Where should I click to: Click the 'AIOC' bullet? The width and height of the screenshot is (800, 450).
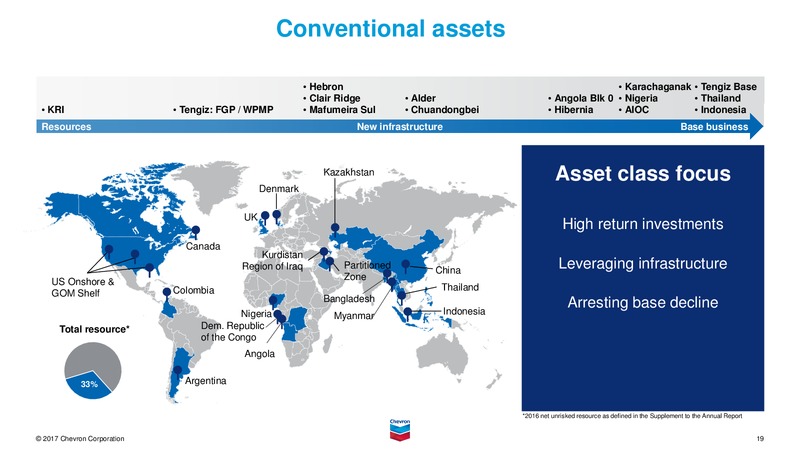[634, 110]
